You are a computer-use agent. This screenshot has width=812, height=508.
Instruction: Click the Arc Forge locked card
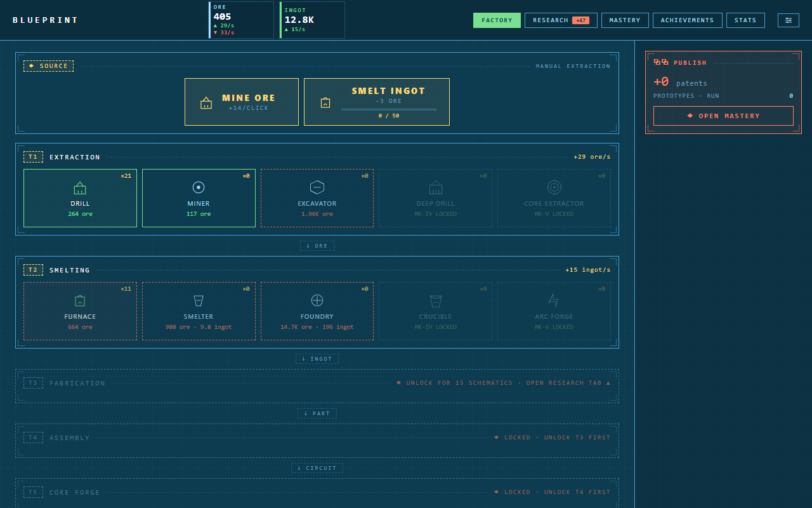point(554,311)
